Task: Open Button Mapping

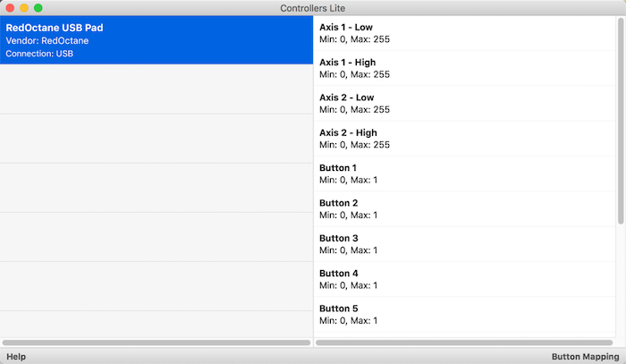Action: [585, 357]
